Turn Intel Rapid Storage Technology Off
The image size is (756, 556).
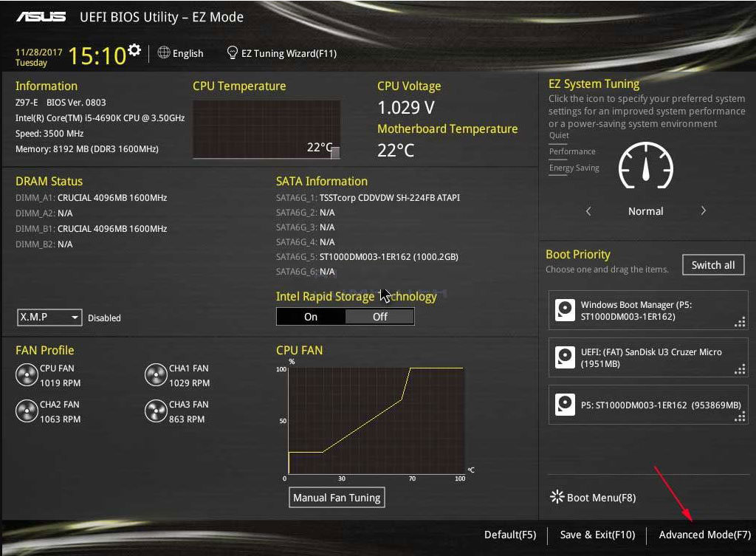pos(380,317)
